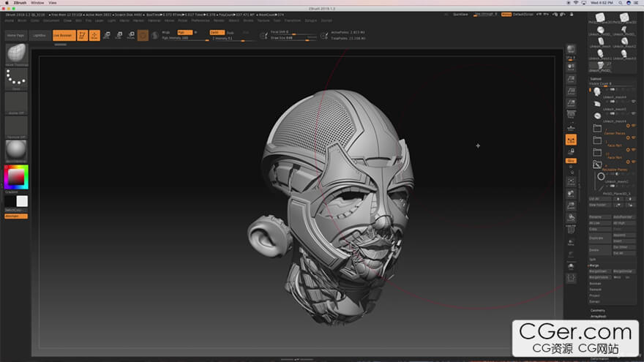Screen dimensions: 644x362
Task: Enable the Zsub button
Action: [x=231, y=33]
